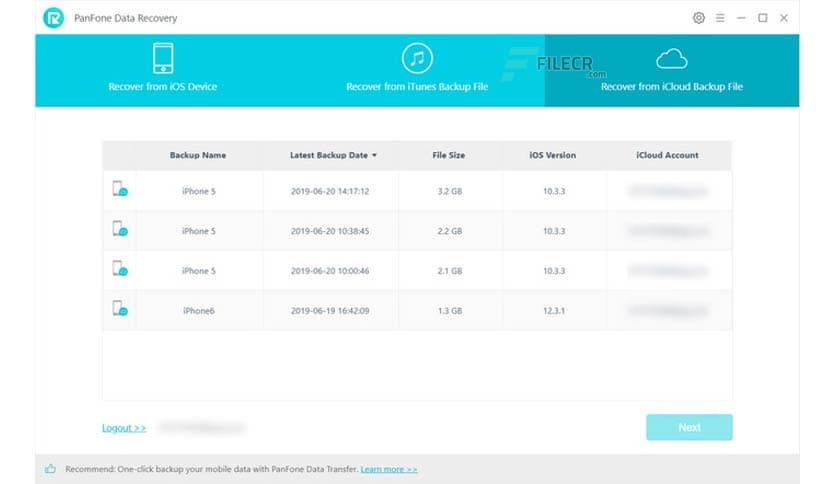Open the Learn more >> link

[389, 469]
